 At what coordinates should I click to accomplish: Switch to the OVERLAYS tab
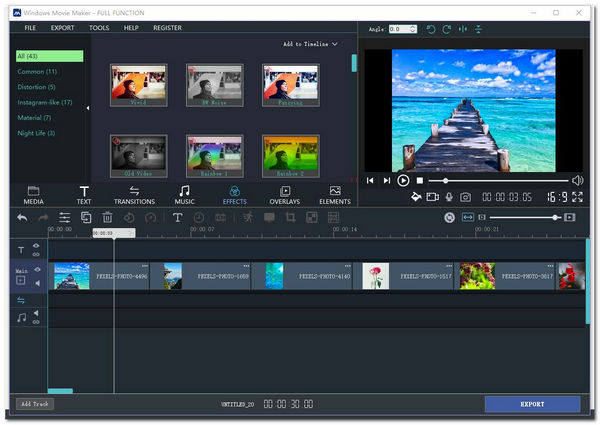click(285, 195)
